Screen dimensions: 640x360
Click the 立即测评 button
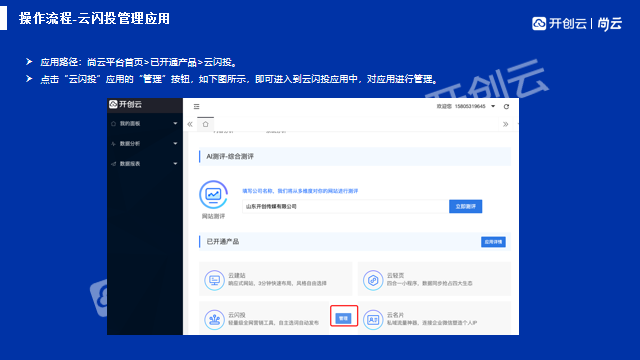point(465,207)
